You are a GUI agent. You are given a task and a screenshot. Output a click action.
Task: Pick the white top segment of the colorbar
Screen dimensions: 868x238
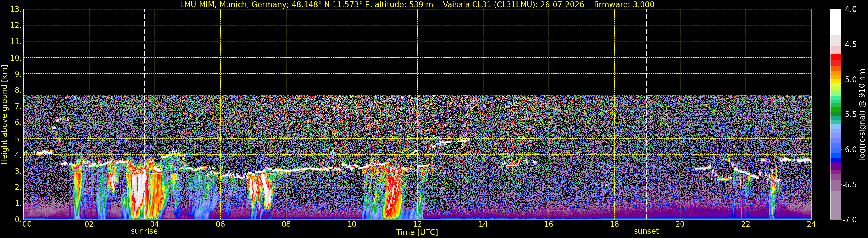tap(836, 22)
